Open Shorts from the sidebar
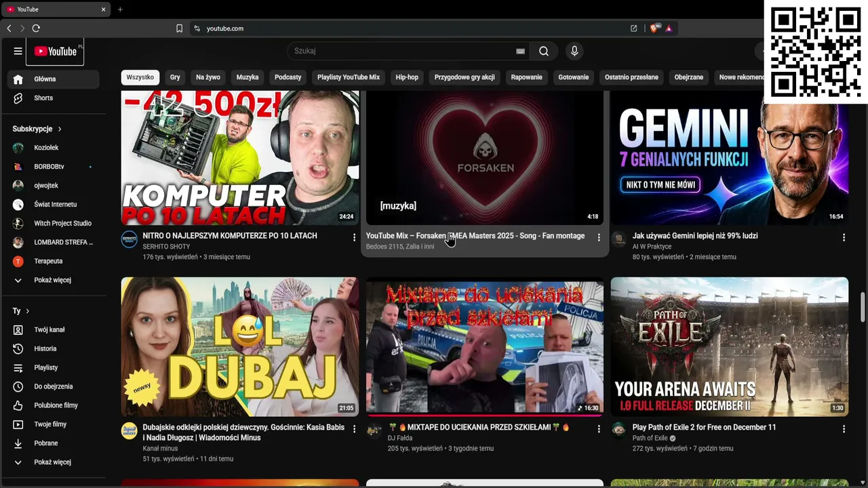The width and height of the screenshot is (868, 488). tap(54, 98)
